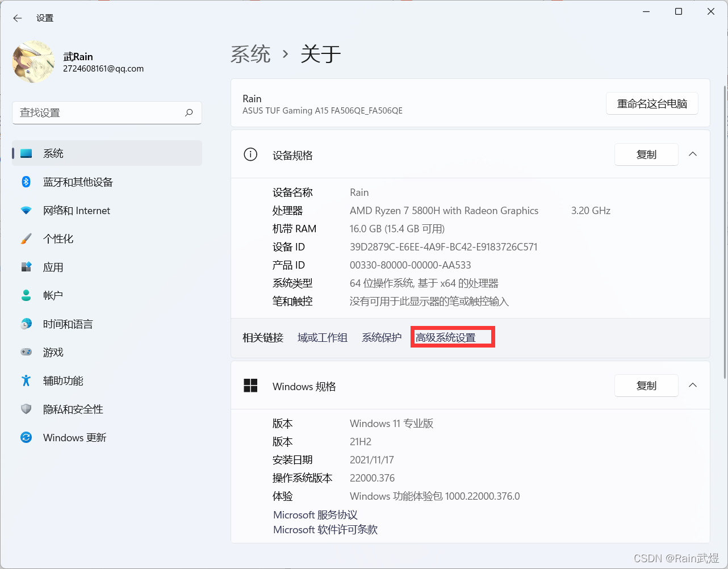
Task: Click the info icon beside 设备规格
Action: click(x=250, y=154)
